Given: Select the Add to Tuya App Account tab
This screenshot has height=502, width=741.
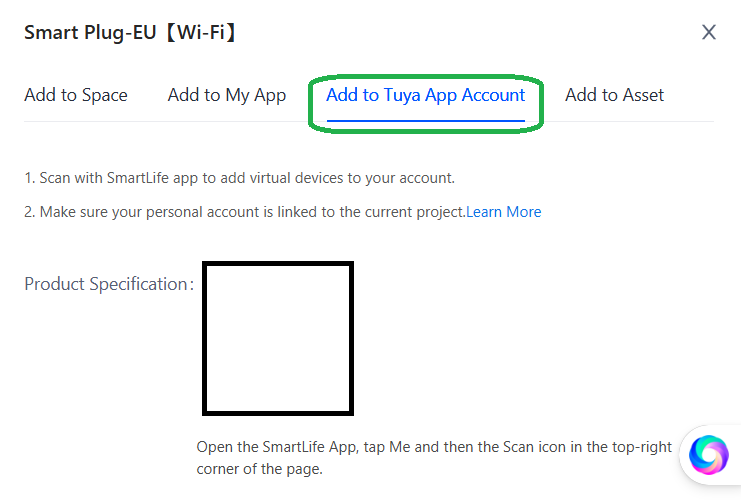Looking at the screenshot, I should 425,95.
